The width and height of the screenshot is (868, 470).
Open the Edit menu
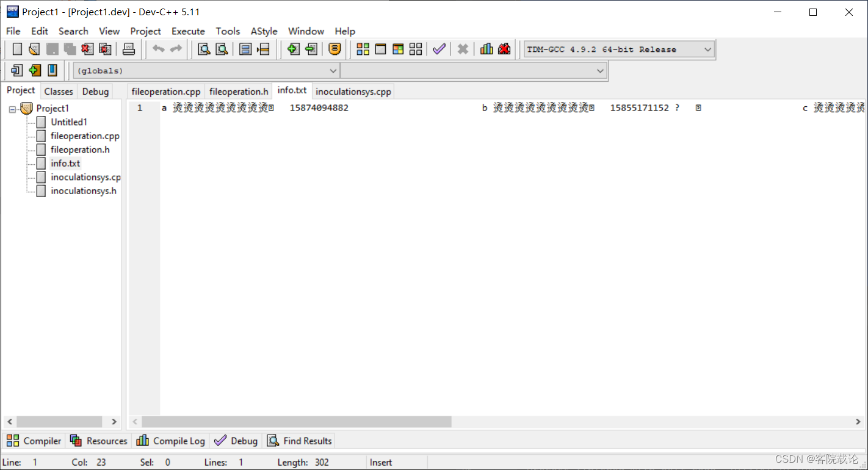(40, 31)
